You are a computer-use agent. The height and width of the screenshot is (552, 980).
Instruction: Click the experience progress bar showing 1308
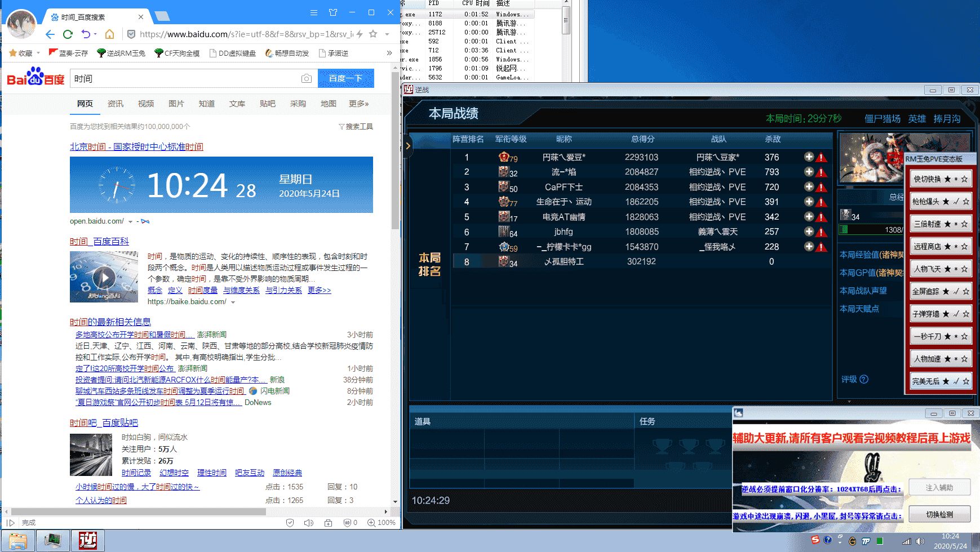871,230
